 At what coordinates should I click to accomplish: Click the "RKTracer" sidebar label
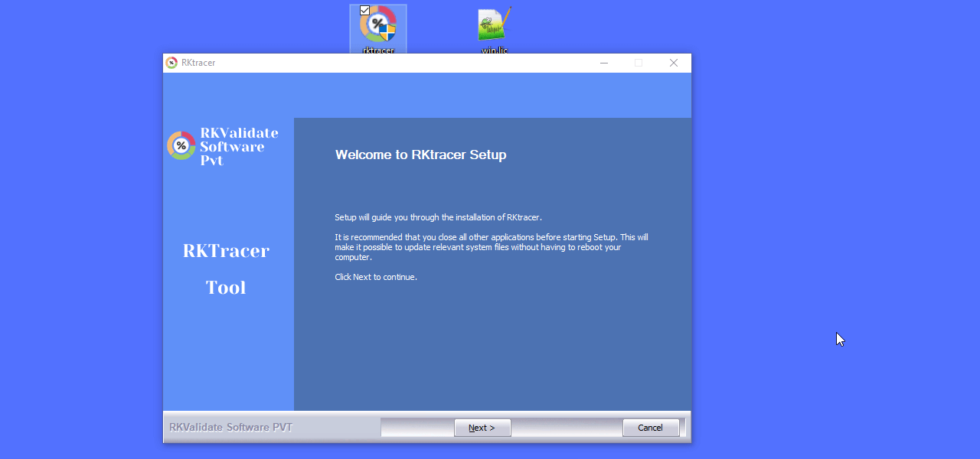[226, 251]
